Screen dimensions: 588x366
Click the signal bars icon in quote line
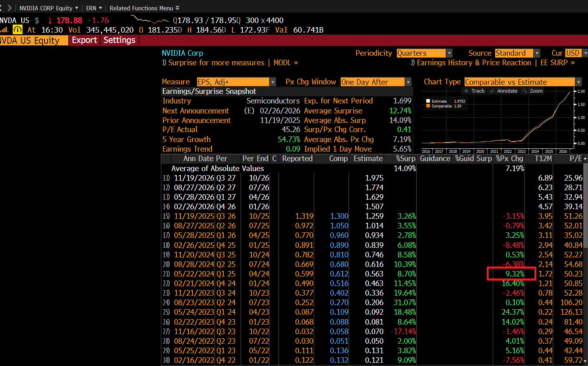(x=4, y=30)
